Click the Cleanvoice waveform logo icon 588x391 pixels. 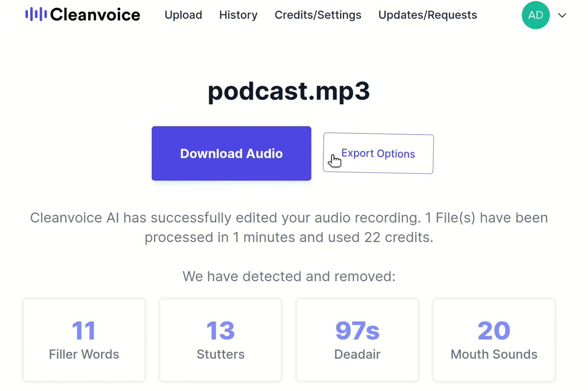click(x=36, y=15)
